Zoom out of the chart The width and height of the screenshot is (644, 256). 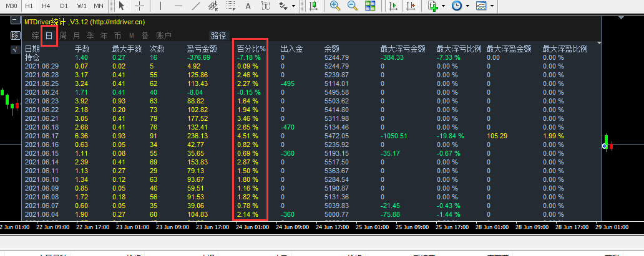coord(352,6)
